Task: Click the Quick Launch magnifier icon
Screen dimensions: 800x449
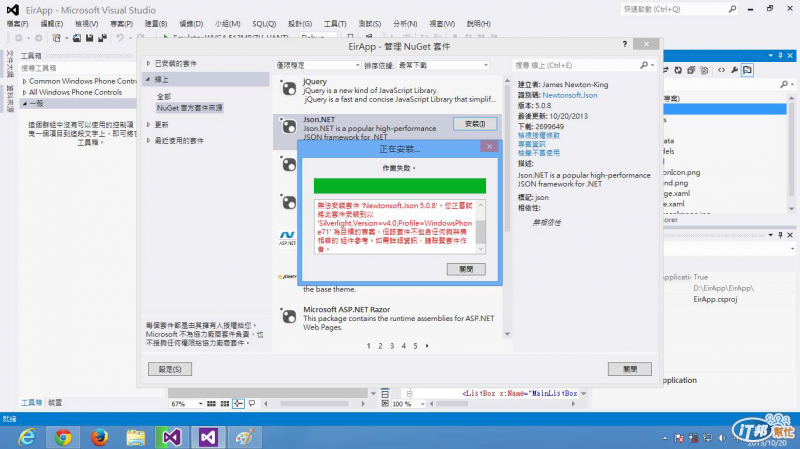Action: [x=732, y=9]
